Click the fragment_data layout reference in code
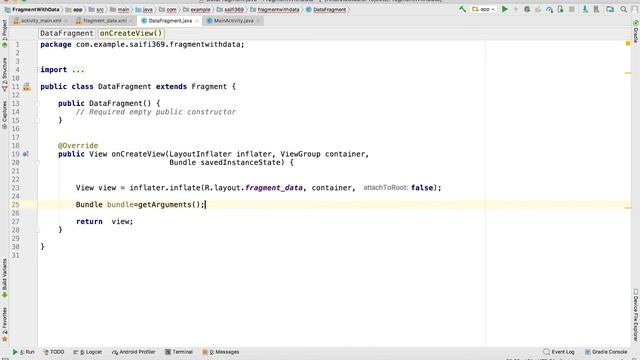 point(274,188)
